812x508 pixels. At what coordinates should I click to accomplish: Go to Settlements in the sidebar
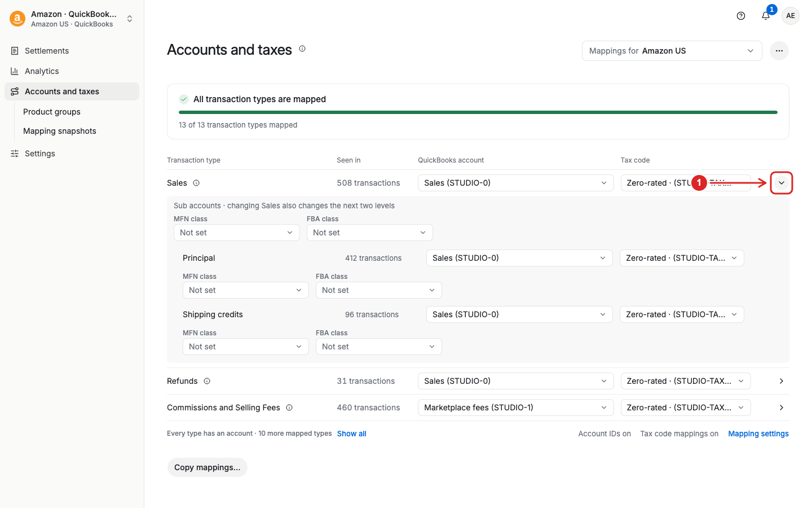click(72, 51)
